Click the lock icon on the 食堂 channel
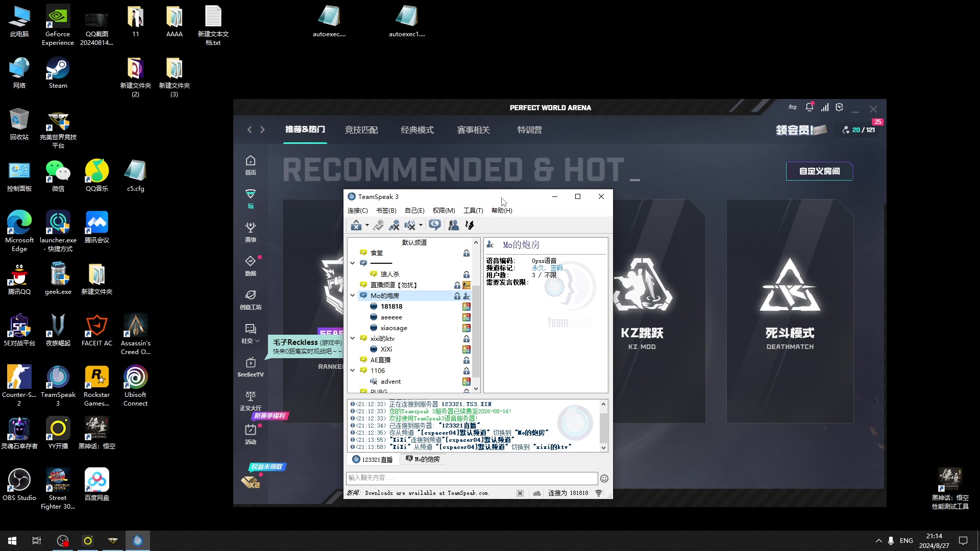Viewport: 980px width, 551px height. (x=466, y=253)
